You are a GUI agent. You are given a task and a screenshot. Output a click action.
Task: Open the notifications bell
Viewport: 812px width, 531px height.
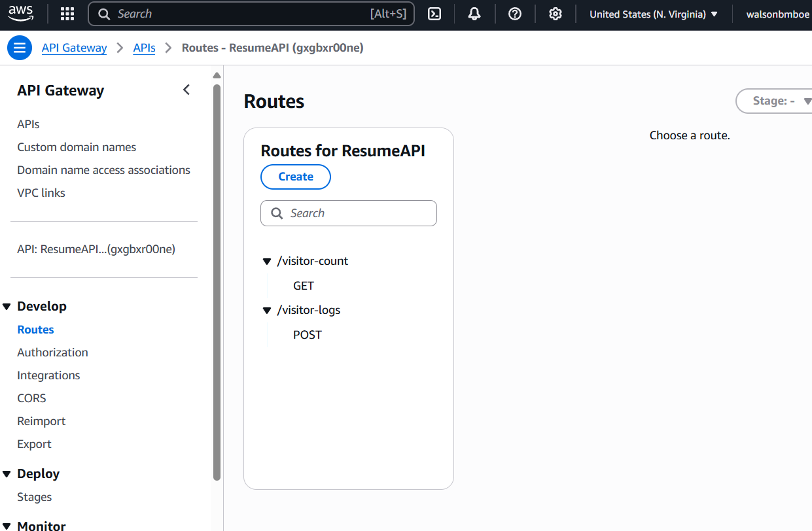pyautogui.click(x=474, y=14)
